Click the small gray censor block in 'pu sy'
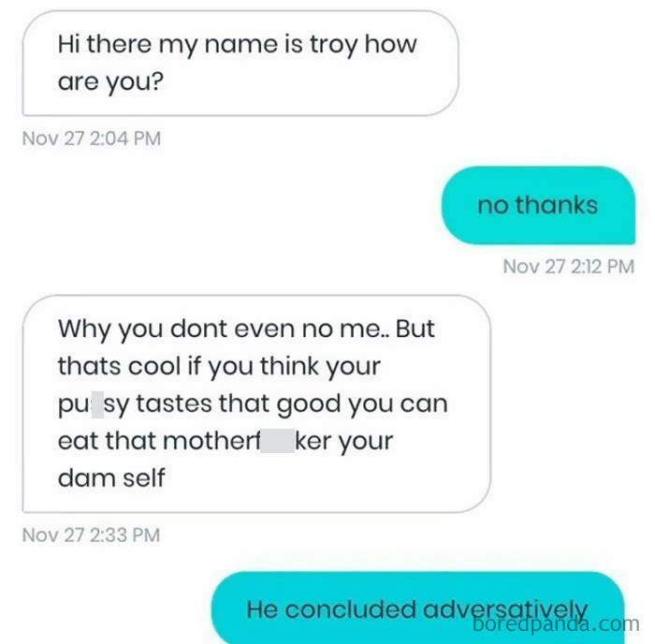Image resolution: width=655 pixels, height=644 pixels. tap(97, 404)
